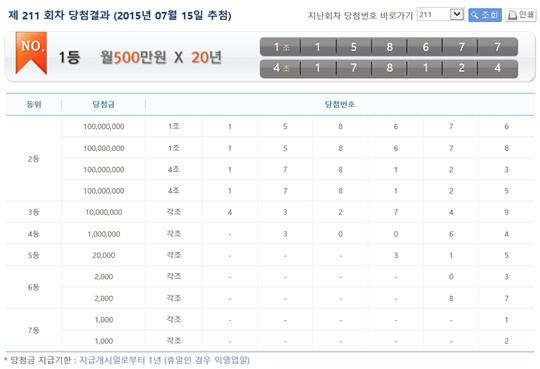Click the orange NO. ribbon badge
This screenshot has width=540, height=369.
click(x=31, y=53)
